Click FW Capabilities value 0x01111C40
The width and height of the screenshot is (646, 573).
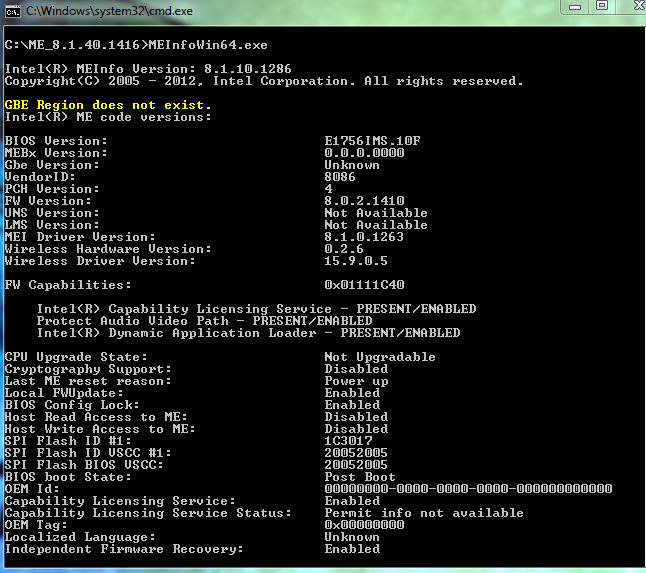coord(364,285)
